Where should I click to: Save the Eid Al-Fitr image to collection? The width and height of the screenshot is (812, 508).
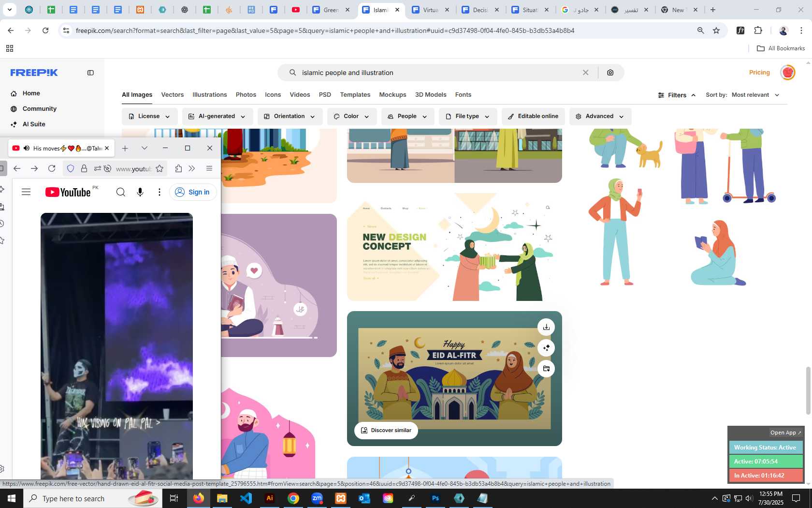(x=546, y=369)
